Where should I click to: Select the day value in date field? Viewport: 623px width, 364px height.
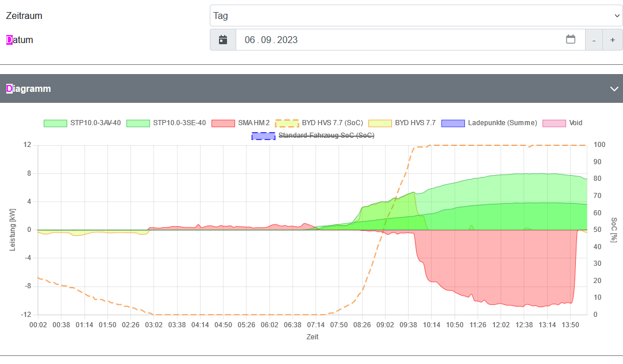pyautogui.click(x=249, y=40)
